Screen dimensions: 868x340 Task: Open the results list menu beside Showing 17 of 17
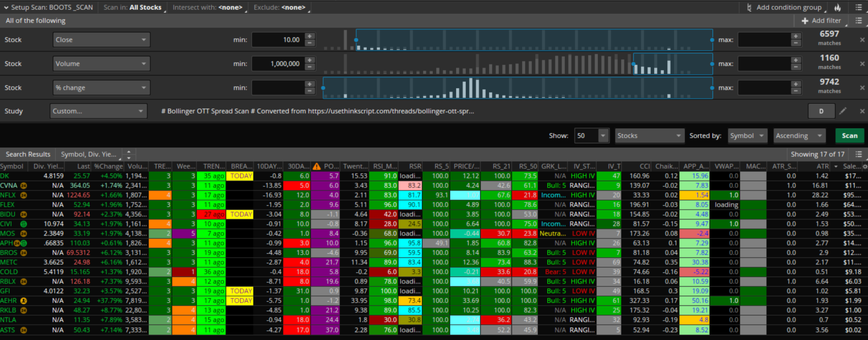pos(859,154)
